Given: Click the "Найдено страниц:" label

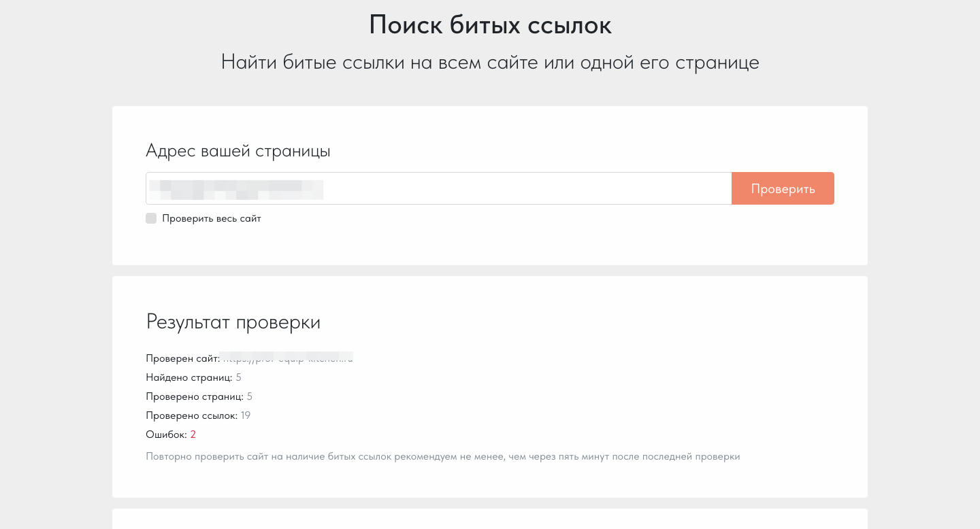Looking at the screenshot, I should pos(189,377).
